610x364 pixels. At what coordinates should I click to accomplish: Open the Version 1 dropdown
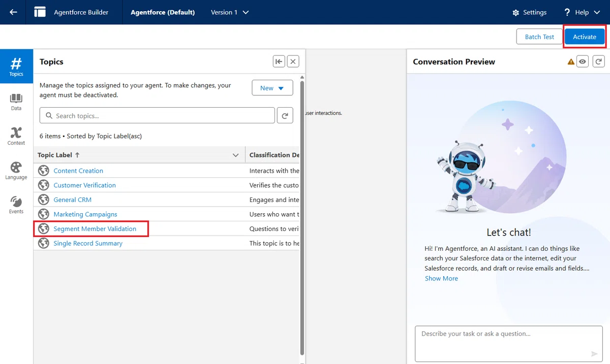click(230, 12)
